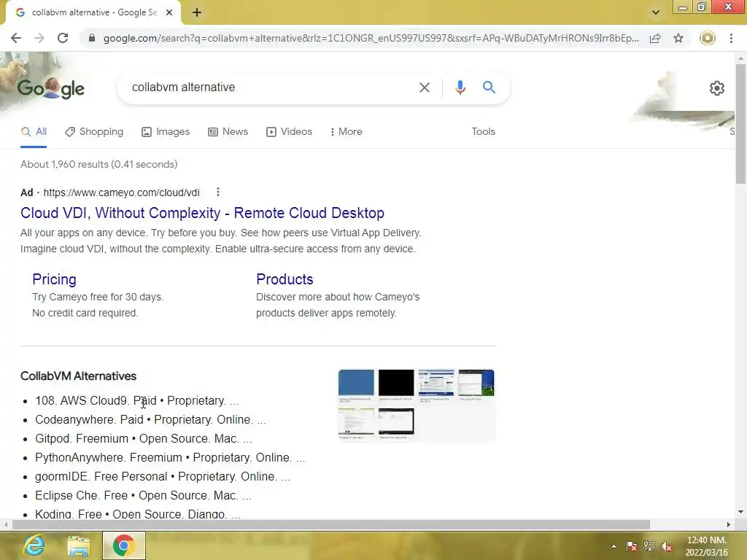This screenshot has width=747, height=560.
Task: Click the vertical scrollbar thumb
Action: (x=740, y=124)
